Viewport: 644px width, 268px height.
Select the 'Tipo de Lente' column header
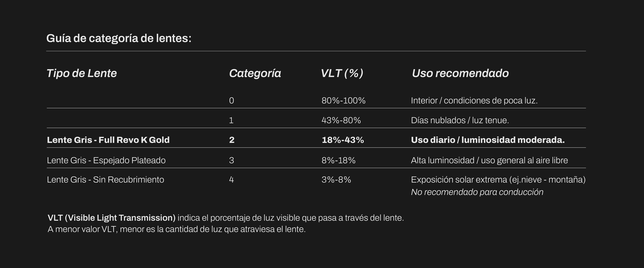pos(82,73)
